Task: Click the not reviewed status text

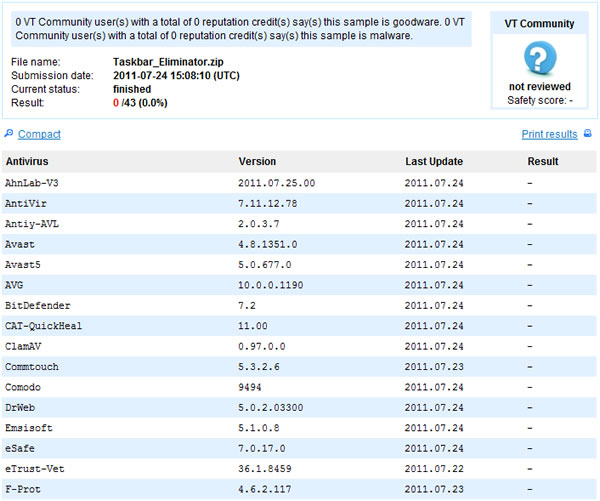Action: click(x=539, y=86)
